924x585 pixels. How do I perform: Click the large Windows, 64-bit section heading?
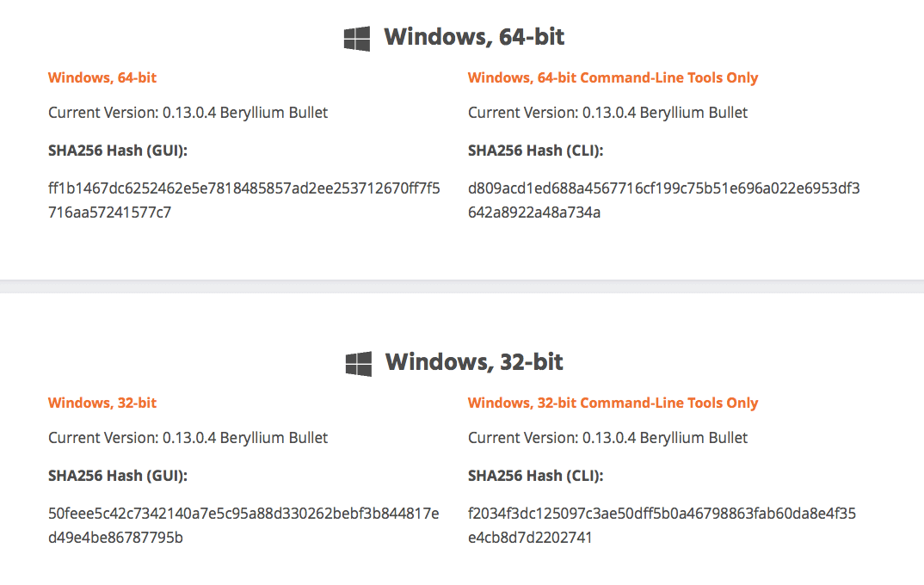click(x=474, y=37)
